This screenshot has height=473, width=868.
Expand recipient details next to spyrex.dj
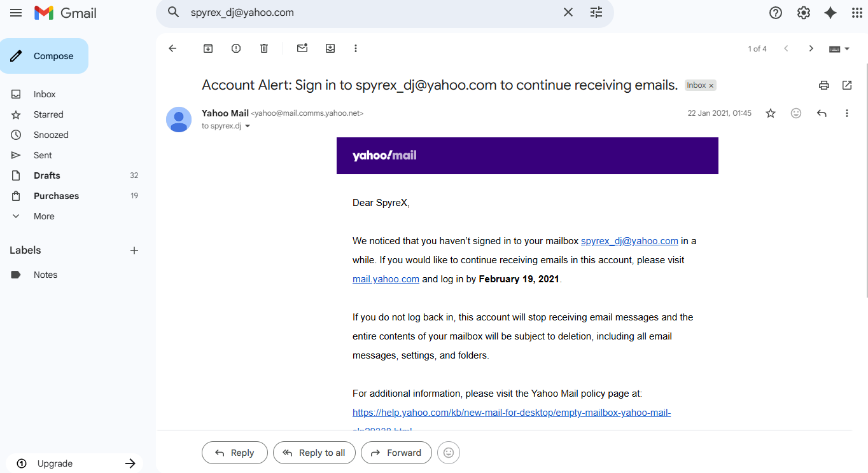(248, 126)
